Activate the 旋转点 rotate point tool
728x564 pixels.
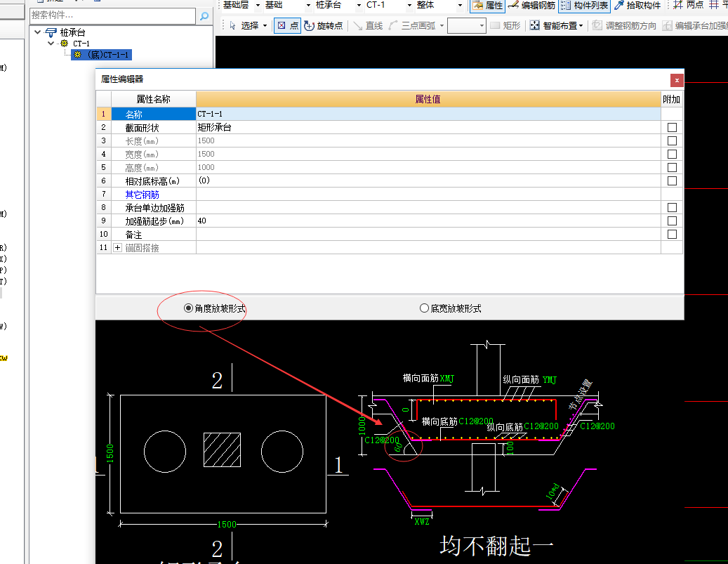click(x=324, y=25)
